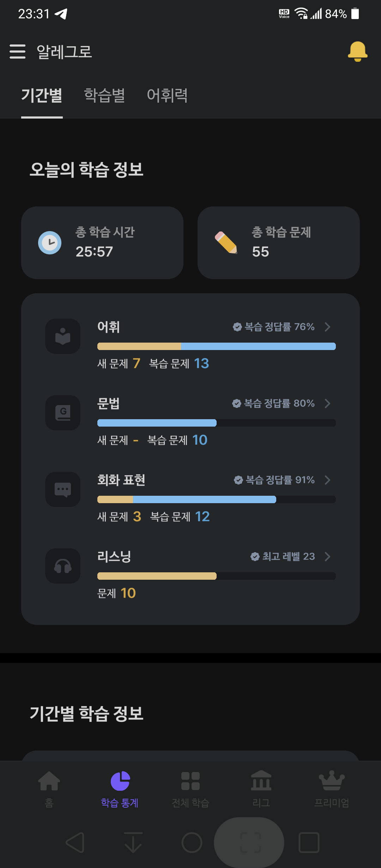Click the 어휘 progress bar
The height and width of the screenshot is (868, 381).
217,346
